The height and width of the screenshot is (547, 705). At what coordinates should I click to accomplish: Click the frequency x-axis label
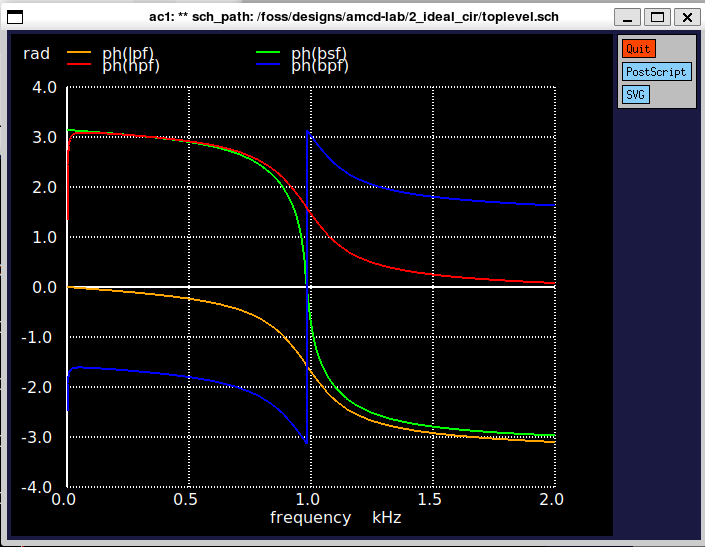[x=310, y=517]
